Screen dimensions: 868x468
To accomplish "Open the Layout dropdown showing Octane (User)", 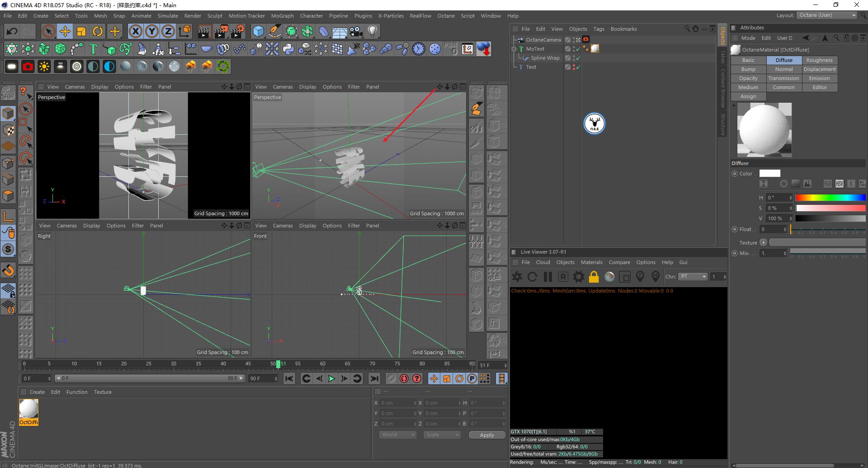I will click(x=827, y=15).
